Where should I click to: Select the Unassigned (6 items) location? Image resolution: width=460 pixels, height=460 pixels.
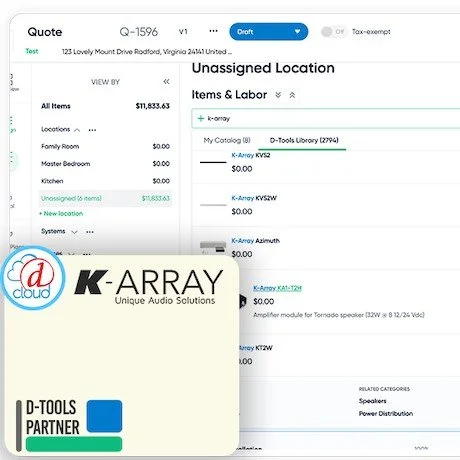[105, 198]
